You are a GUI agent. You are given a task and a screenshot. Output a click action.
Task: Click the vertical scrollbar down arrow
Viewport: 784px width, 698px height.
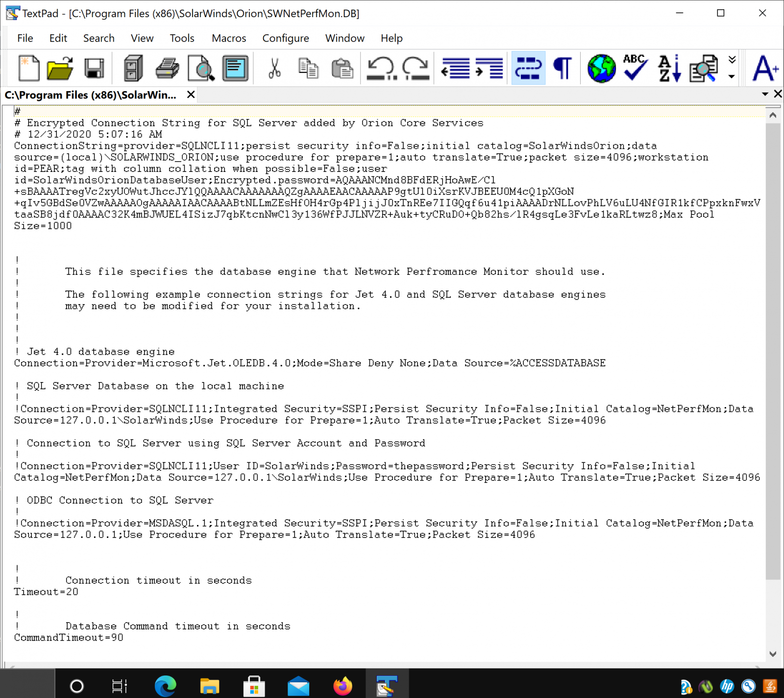coord(773,654)
